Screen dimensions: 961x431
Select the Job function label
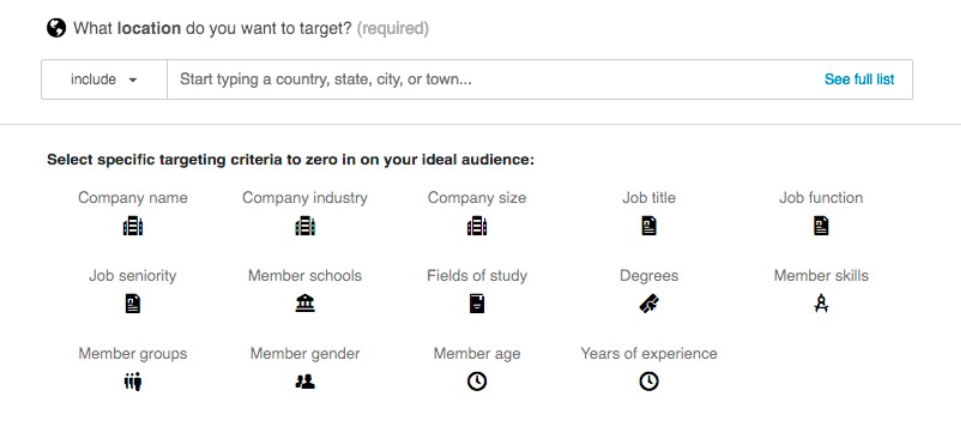(x=821, y=198)
